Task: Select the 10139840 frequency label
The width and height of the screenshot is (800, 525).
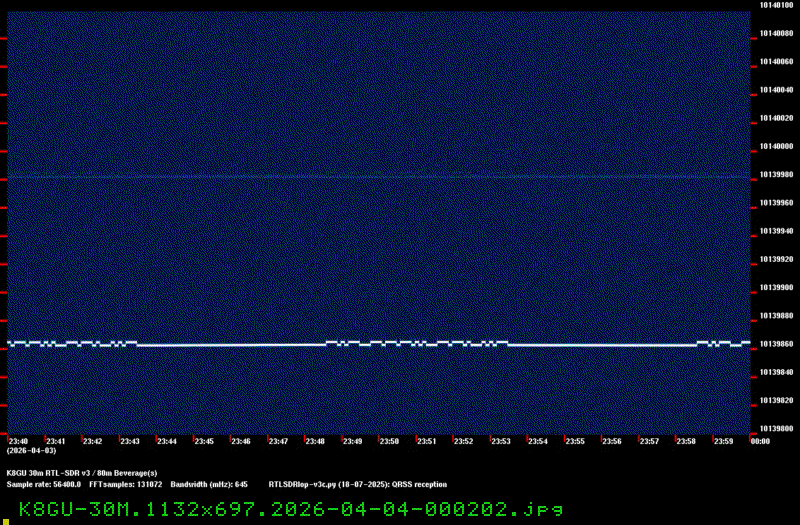Action: (777, 372)
